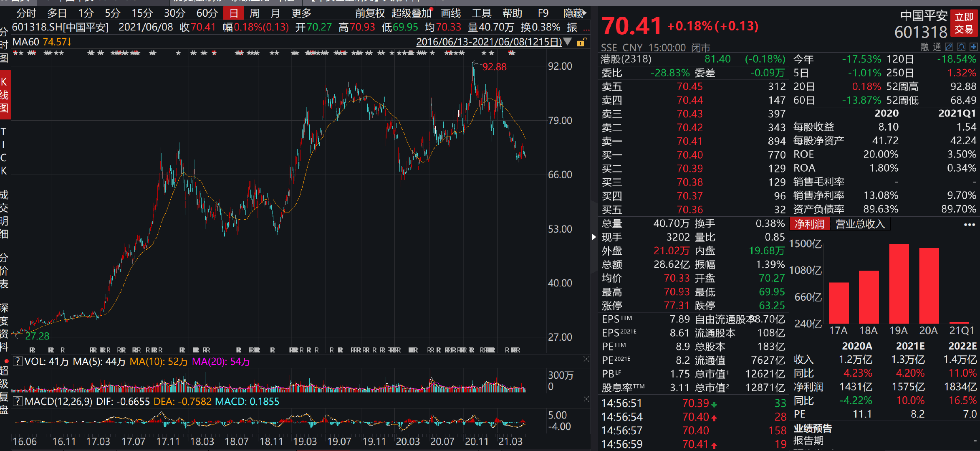Viewport: 980px width, 451px height.
Task: Close the VOL sub-chart panel
Action: (586, 360)
